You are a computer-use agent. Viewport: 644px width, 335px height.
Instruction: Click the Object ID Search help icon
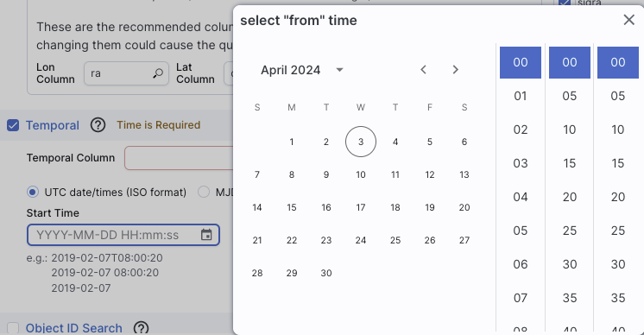[x=141, y=328]
